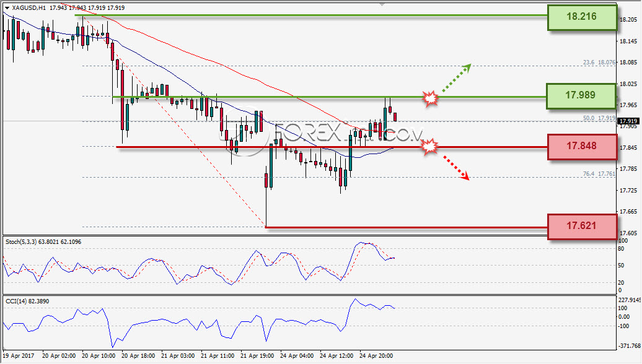Screen dimensions: 642x364
Task: Click the CCI scale value -100
Action: tap(624, 326)
